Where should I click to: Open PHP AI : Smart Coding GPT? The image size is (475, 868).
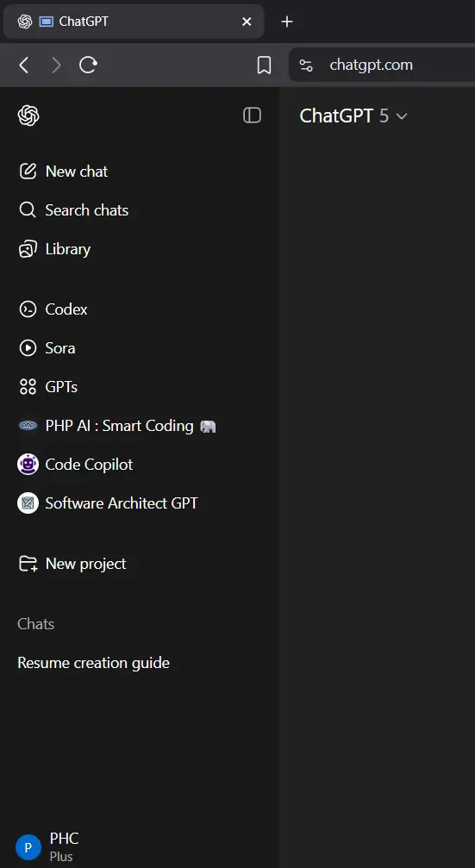click(140, 426)
